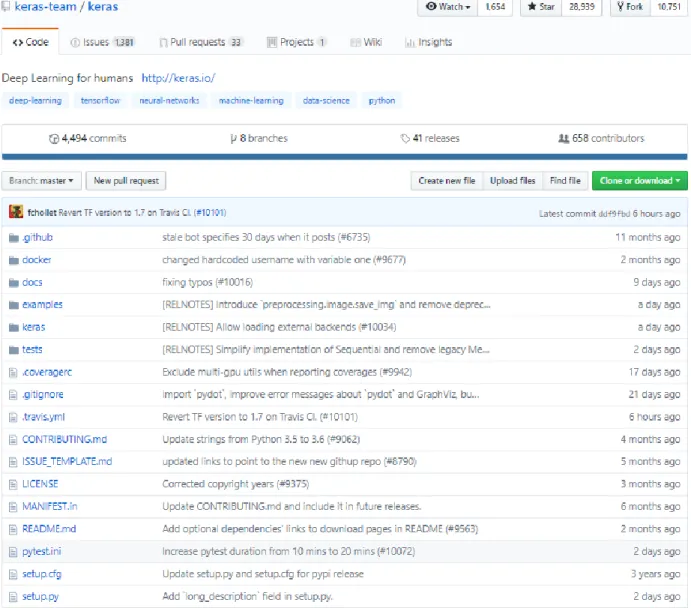The height and width of the screenshot is (608, 691).
Task: Open the Issues tab
Action: (x=102, y=42)
